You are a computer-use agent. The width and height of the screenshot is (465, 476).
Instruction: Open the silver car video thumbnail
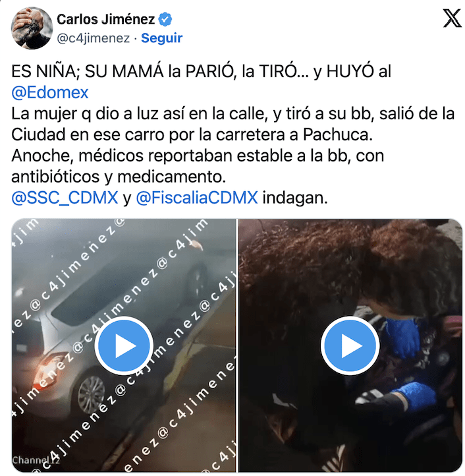pyautogui.click(x=124, y=345)
